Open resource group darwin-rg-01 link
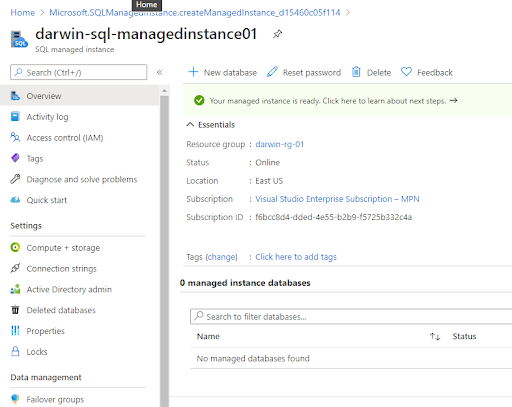Viewport: 512px width, 407px height. [280, 144]
